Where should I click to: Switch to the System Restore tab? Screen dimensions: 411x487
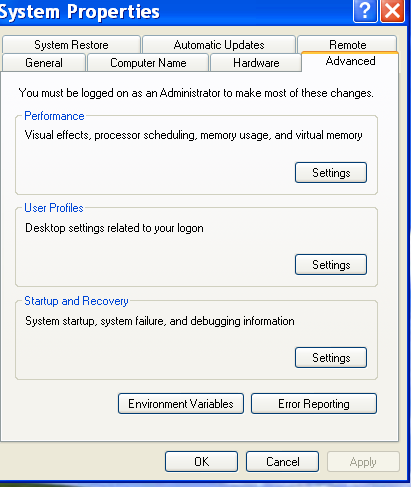71,45
